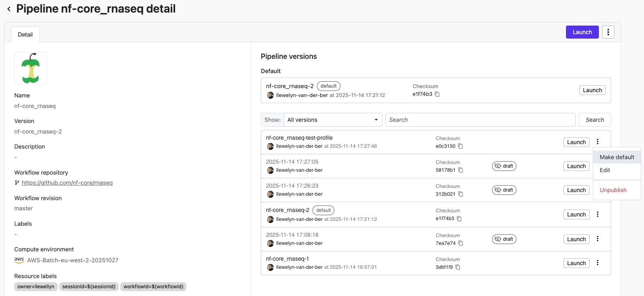Open the three-dot menu beside top Launch
644x296 pixels.
[608, 32]
